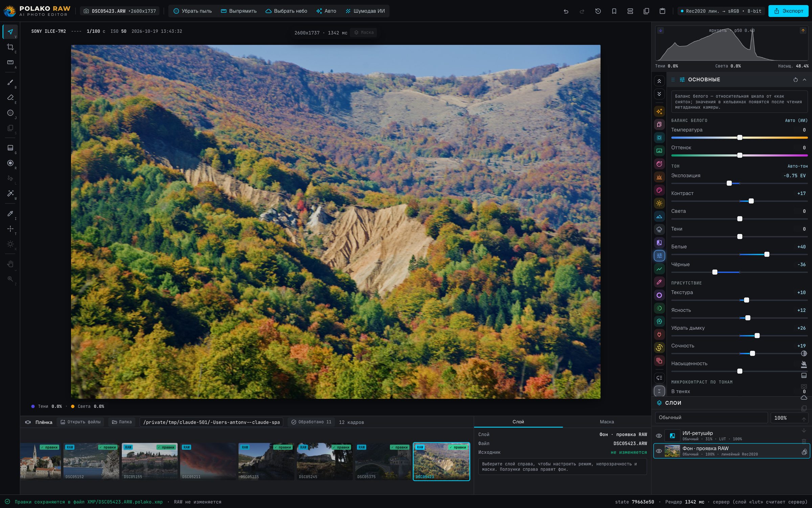Screen dimensions: 812x508
Task: Select the gradient filter tool
Action: pos(10,148)
